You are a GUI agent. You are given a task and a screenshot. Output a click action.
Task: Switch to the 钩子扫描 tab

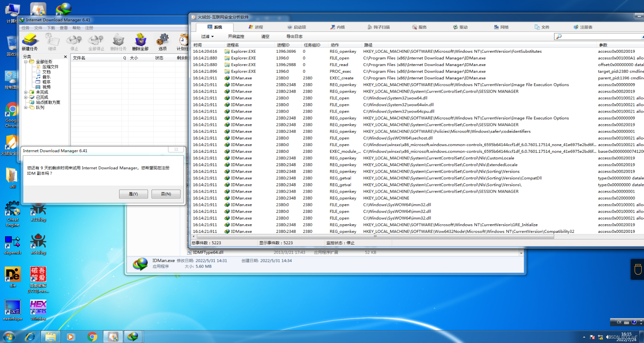[x=379, y=27]
